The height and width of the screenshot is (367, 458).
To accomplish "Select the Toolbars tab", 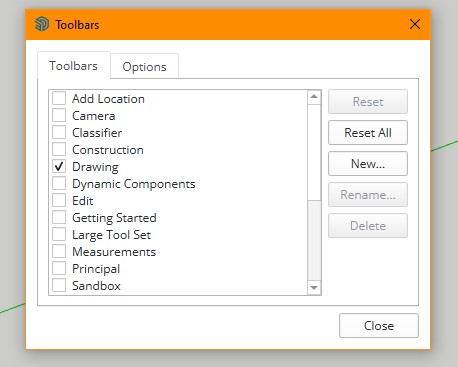I will 74,66.
